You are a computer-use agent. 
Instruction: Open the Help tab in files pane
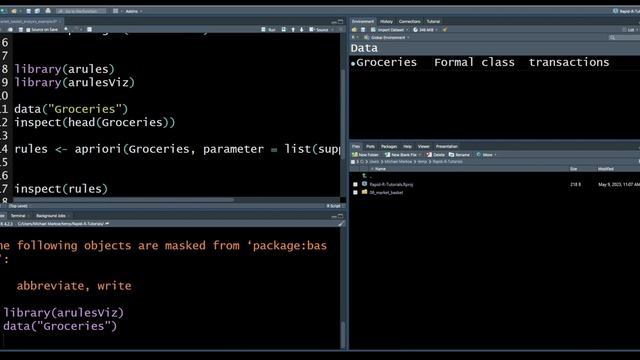click(x=407, y=146)
